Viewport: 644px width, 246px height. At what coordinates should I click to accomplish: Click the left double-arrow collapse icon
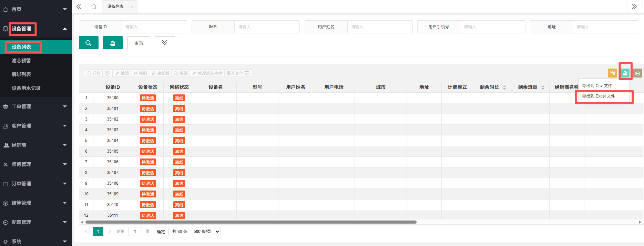(79, 7)
